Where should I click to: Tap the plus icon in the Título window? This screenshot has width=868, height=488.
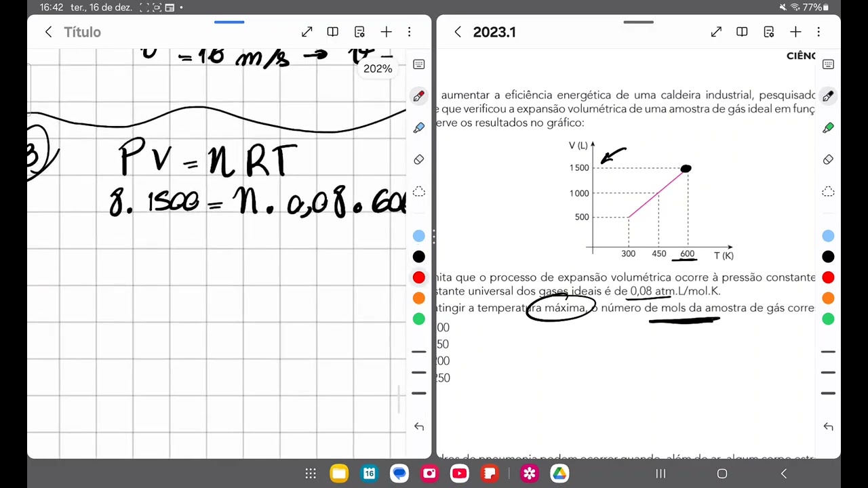(x=386, y=32)
